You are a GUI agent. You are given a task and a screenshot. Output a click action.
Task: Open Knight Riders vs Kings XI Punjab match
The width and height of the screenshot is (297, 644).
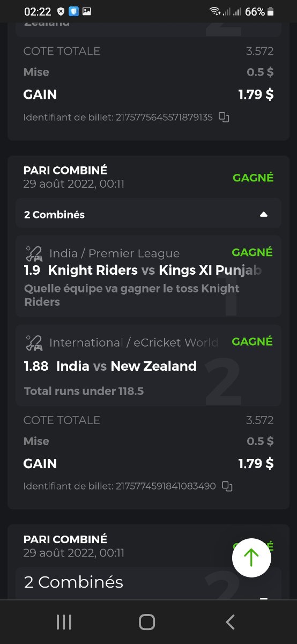click(143, 270)
